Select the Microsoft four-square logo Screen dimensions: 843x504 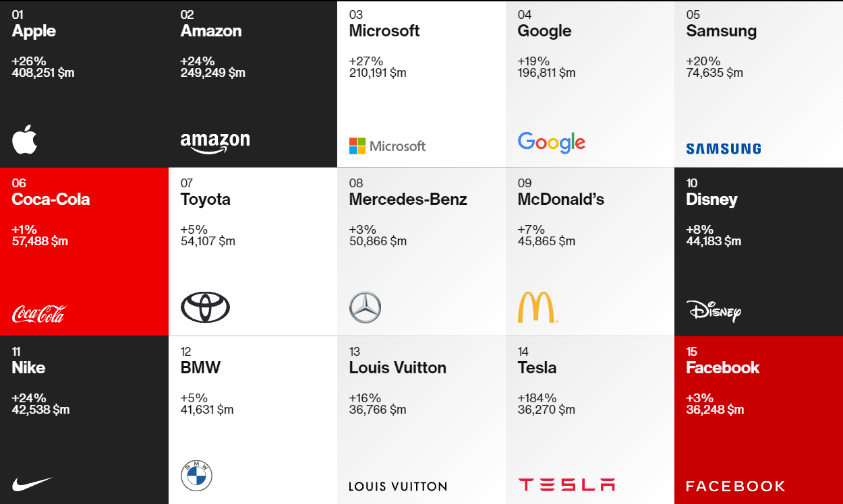point(357,146)
